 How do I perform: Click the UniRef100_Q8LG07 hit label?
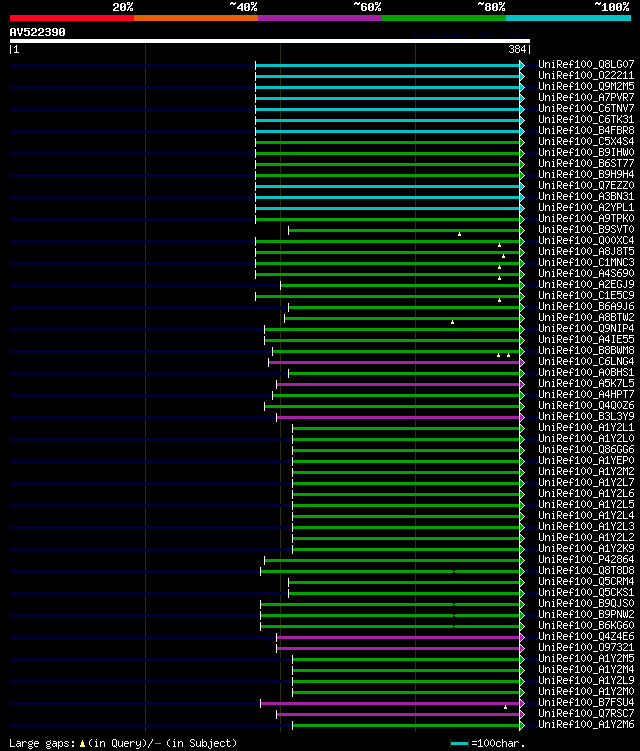586,64
